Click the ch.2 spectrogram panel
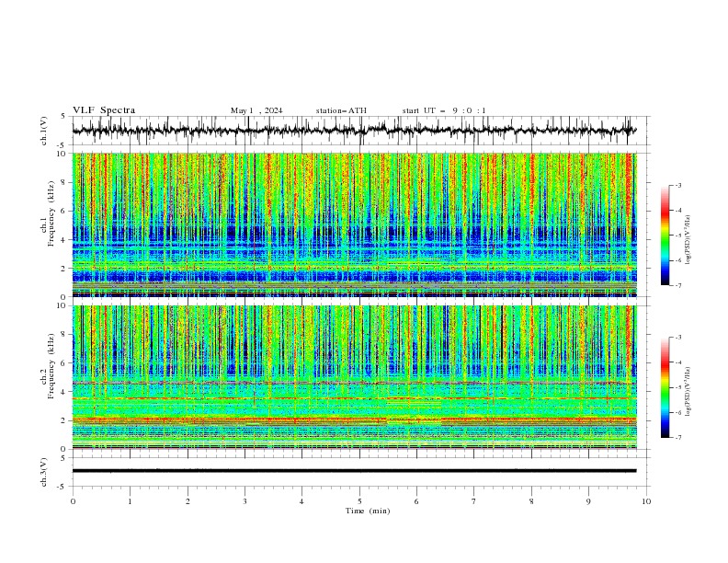The width and height of the screenshot is (728, 563). (354, 377)
